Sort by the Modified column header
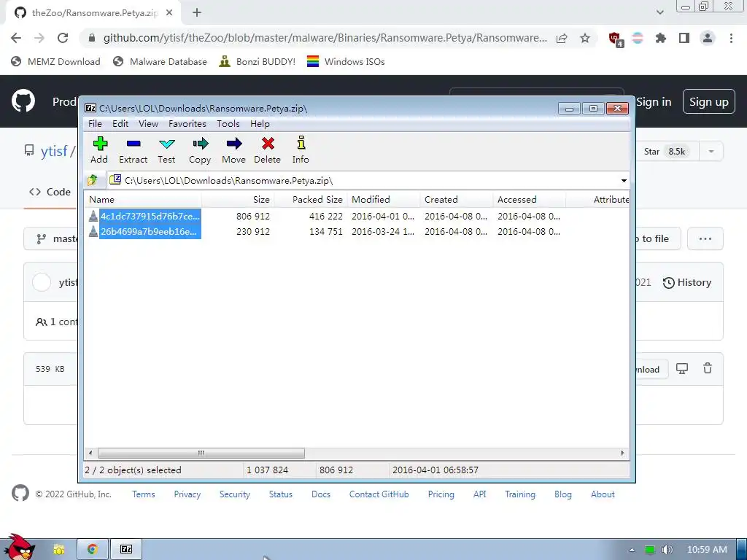The width and height of the screenshot is (747, 560). tap(384, 200)
